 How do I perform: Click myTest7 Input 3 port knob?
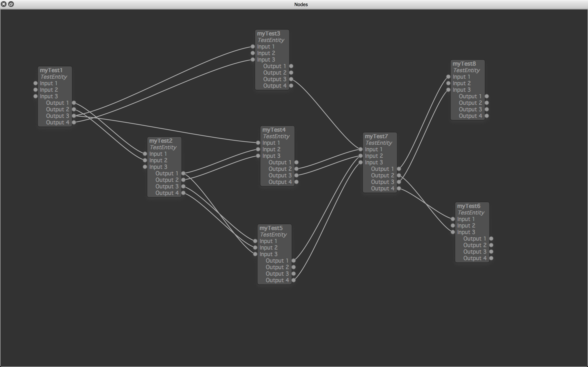361,162
